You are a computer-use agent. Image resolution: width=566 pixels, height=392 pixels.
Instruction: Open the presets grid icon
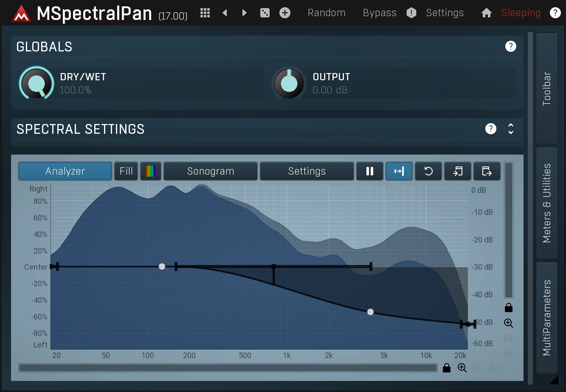(x=205, y=13)
